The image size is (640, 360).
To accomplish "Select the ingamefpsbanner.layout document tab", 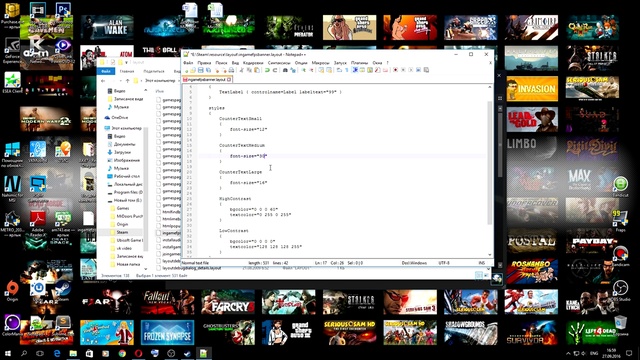I will tap(208, 80).
